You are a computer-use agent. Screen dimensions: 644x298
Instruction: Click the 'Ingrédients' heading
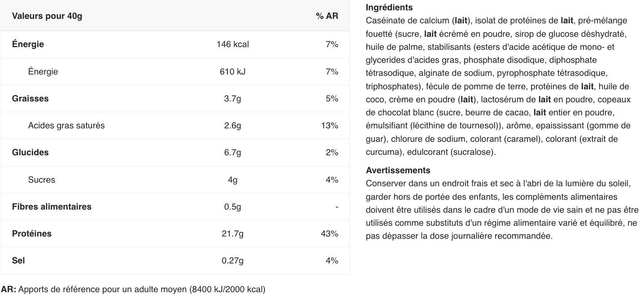[389, 8]
